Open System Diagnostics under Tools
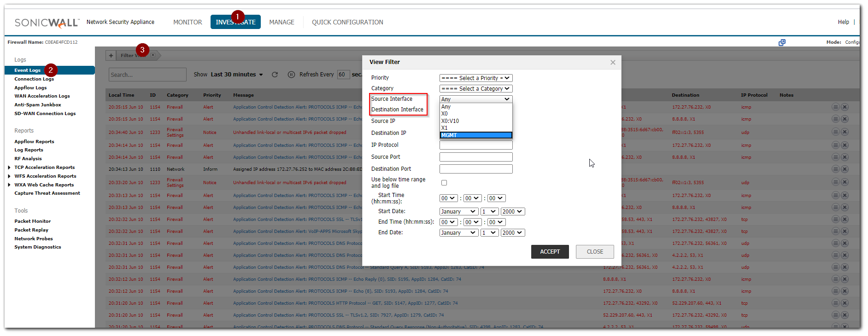The width and height of the screenshot is (868, 336). [x=38, y=247]
